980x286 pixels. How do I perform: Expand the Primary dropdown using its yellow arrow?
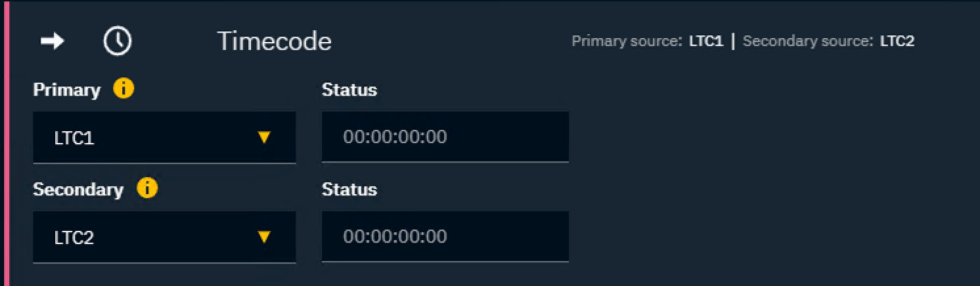[x=264, y=137]
